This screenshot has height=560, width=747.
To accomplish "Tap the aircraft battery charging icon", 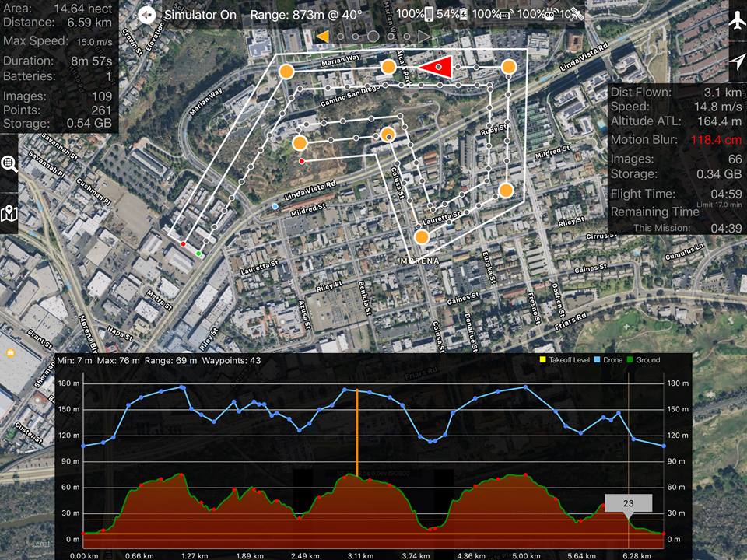I will tap(465, 15).
